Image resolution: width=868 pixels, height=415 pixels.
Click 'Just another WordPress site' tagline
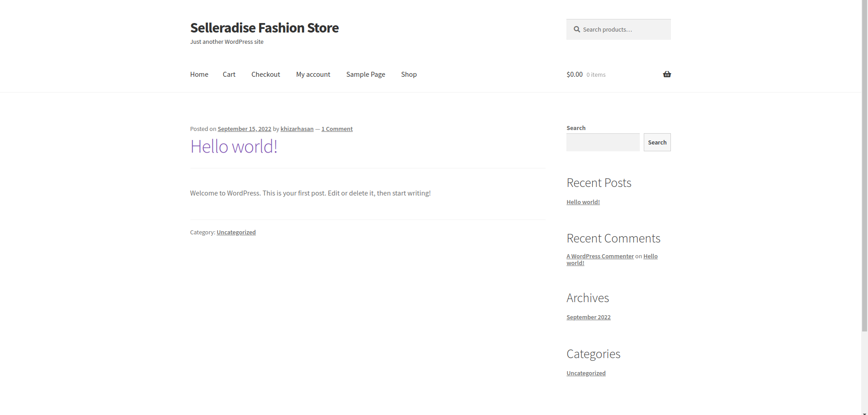pos(226,42)
